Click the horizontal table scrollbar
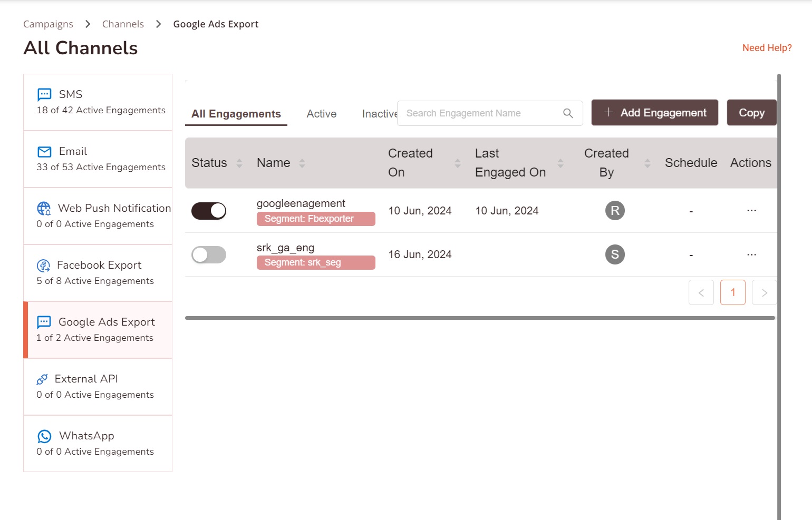Viewport: 812px width, 520px height. [x=480, y=318]
